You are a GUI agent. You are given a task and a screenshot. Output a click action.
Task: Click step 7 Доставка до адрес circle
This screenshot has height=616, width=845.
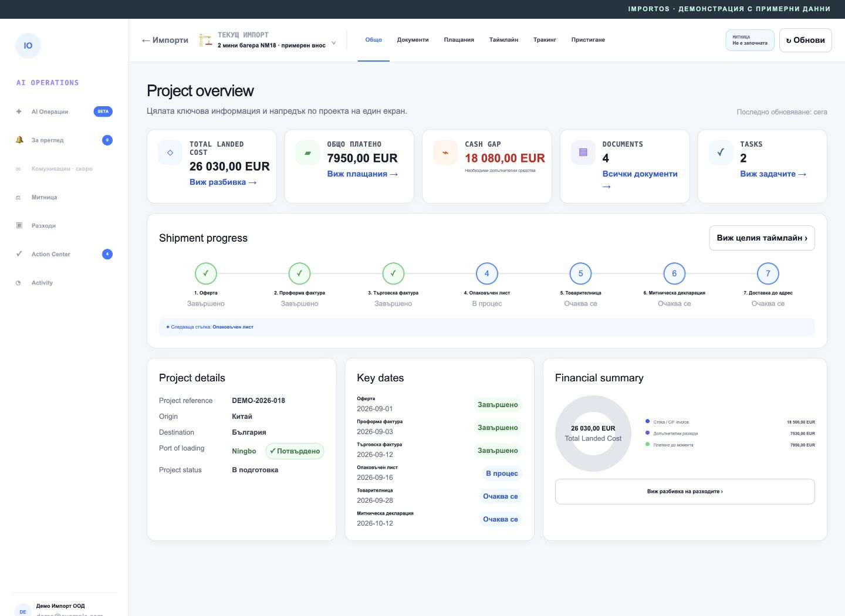[x=768, y=273]
